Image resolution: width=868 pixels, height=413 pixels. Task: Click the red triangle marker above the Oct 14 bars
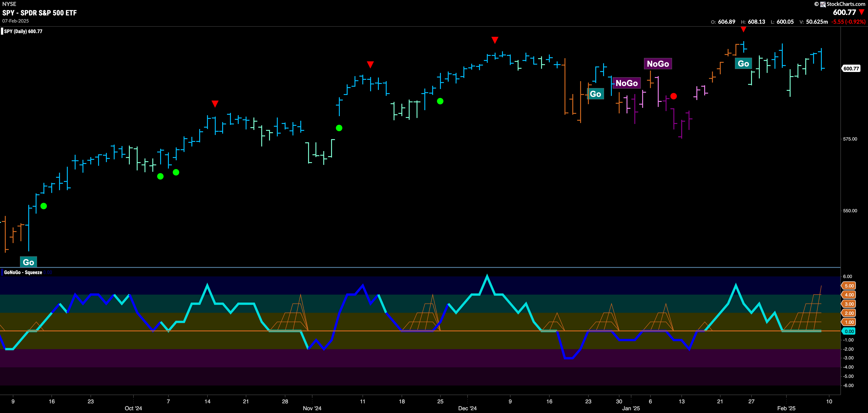pos(215,103)
